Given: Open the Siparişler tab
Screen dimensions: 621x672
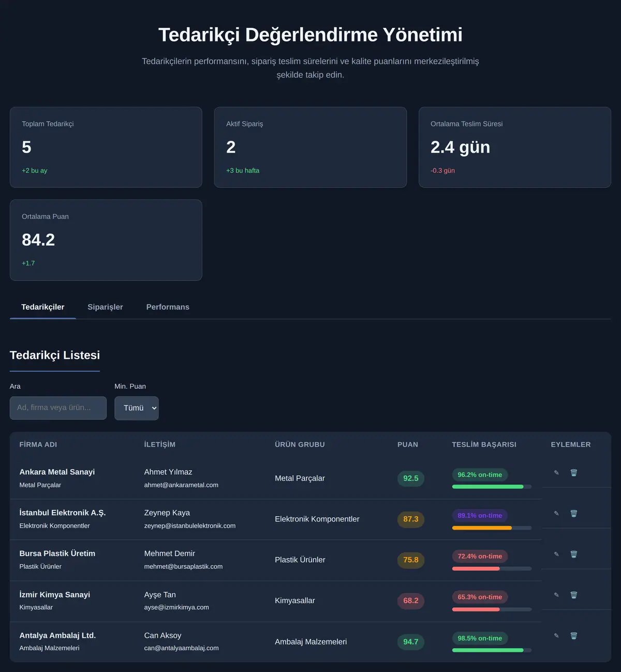Looking at the screenshot, I should coord(105,307).
